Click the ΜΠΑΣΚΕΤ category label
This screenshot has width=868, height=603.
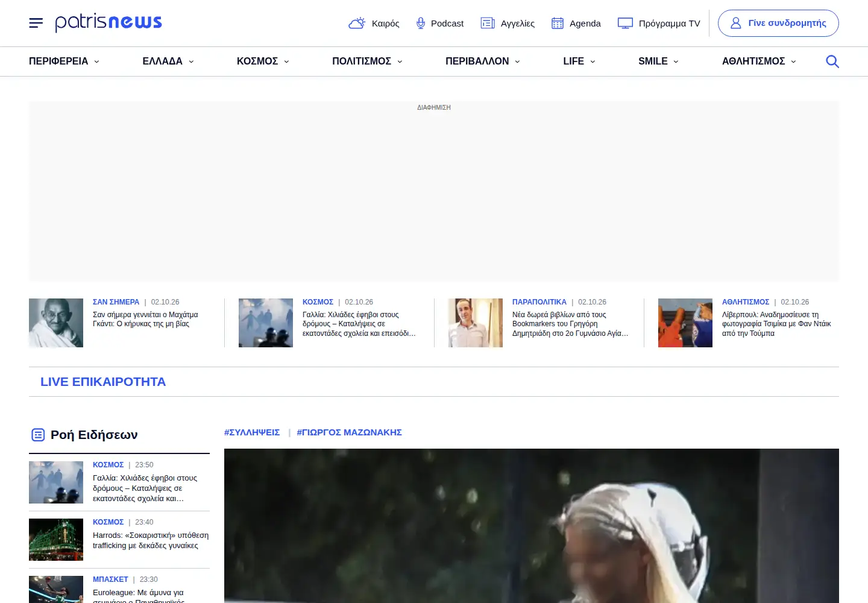click(x=110, y=579)
